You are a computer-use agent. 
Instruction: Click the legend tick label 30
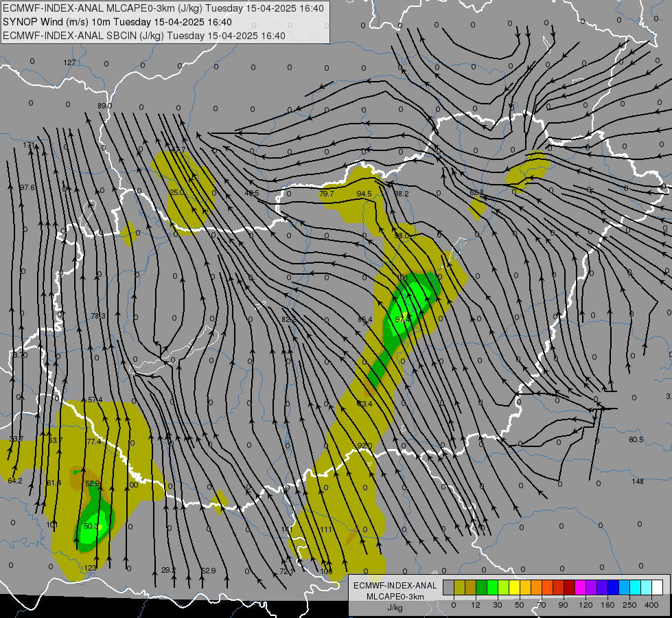pyautogui.click(x=497, y=605)
